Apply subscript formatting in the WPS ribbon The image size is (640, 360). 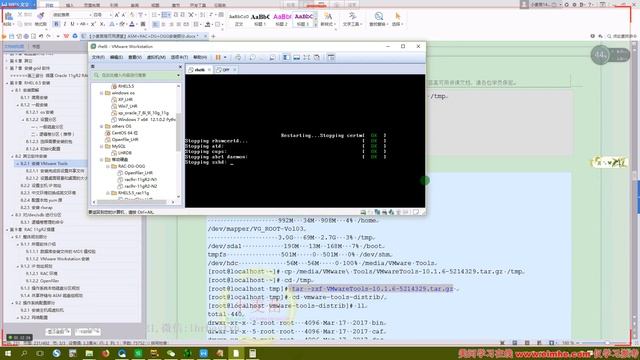[x=102, y=24]
